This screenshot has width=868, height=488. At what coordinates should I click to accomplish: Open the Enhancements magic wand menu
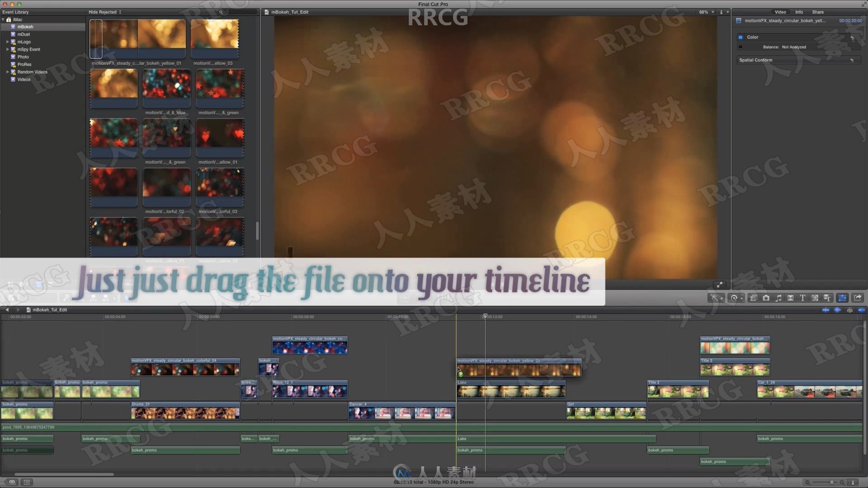[x=716, y=298]
